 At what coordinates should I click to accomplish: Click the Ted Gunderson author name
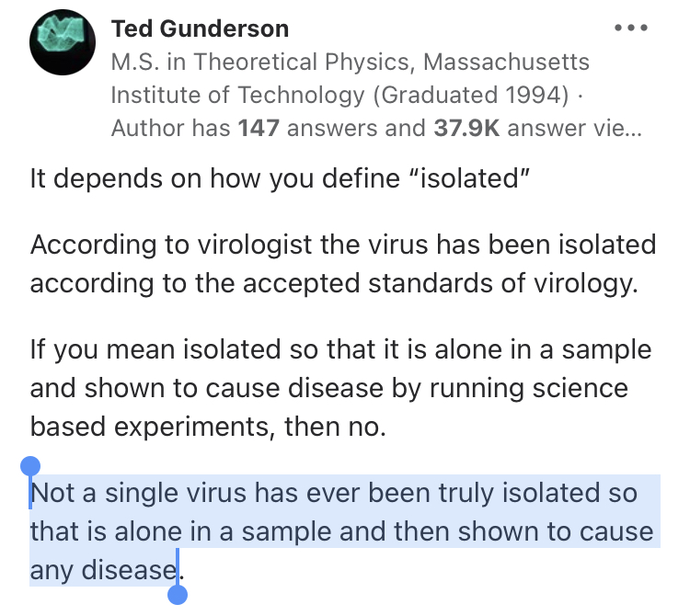(200, 29)
